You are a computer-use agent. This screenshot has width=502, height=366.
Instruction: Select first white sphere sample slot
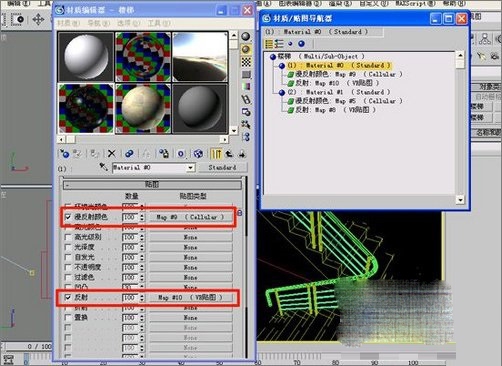[x=86, y=57]
